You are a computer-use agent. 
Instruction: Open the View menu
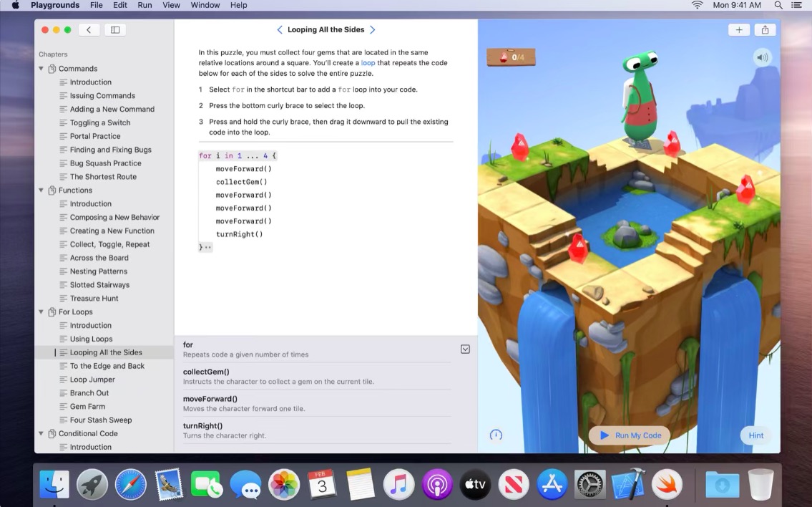pos(171,5)
